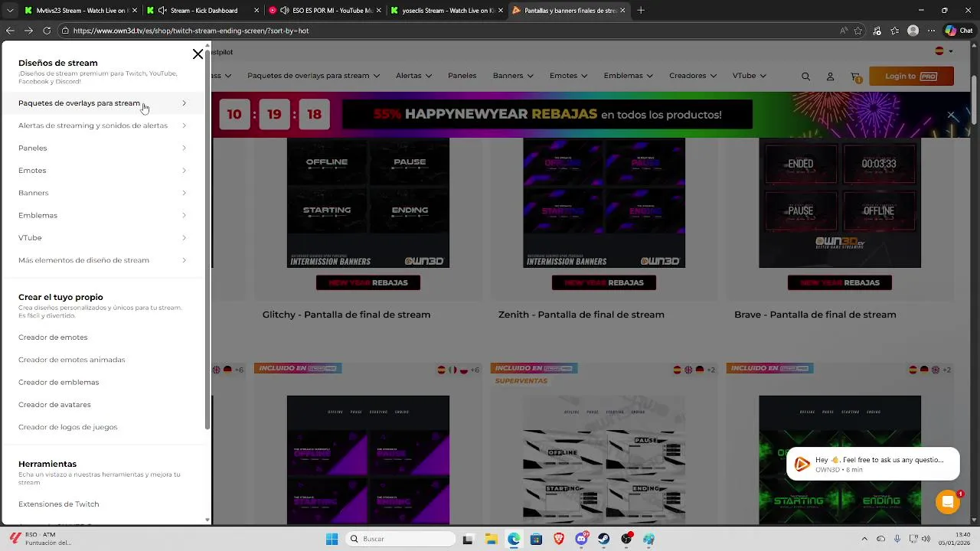Viewport: 980px width, 551px height.
Task: Open Extensiones de Twitch link
Action: pos(58,504)
